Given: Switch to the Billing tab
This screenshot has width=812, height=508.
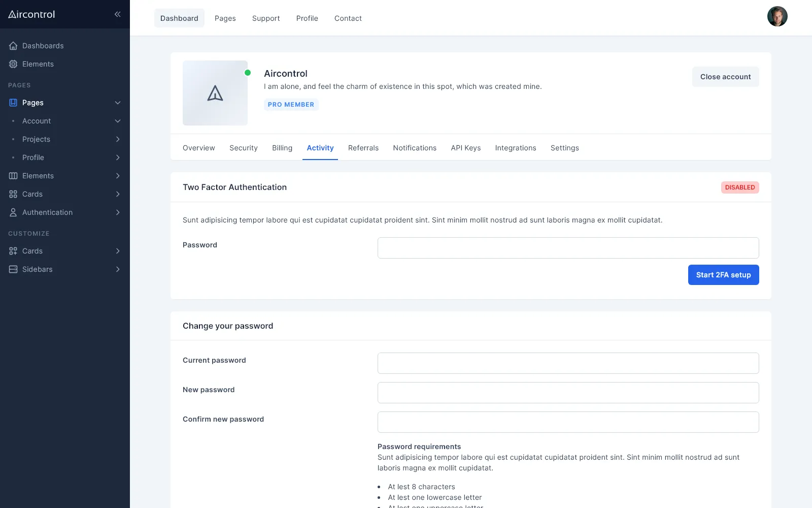Looking at the screenshot, I should 282,148.
